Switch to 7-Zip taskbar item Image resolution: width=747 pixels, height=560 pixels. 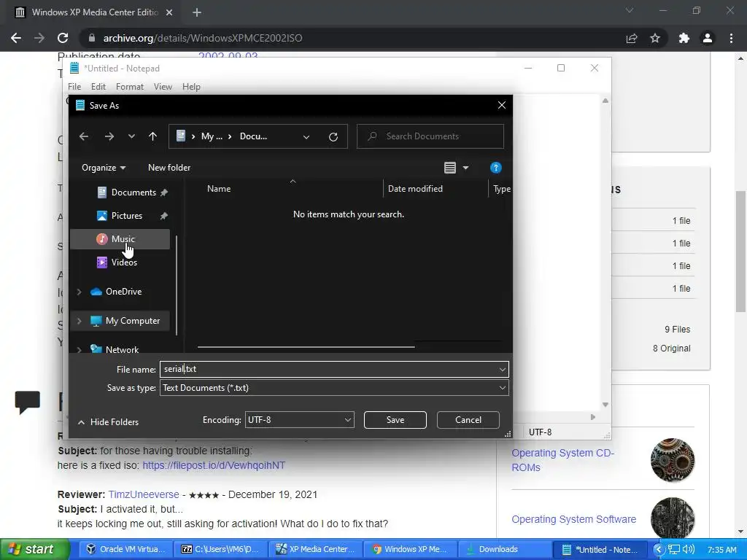click(x=220, y=550)
